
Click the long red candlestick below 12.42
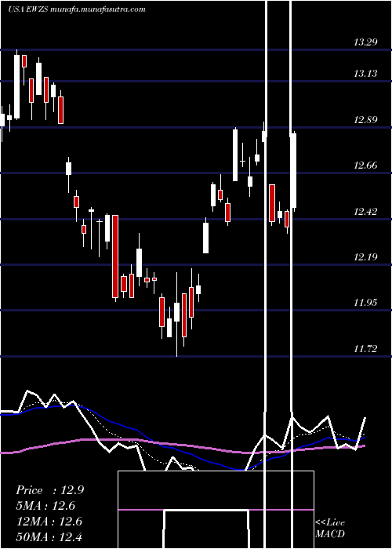(115, 256)
